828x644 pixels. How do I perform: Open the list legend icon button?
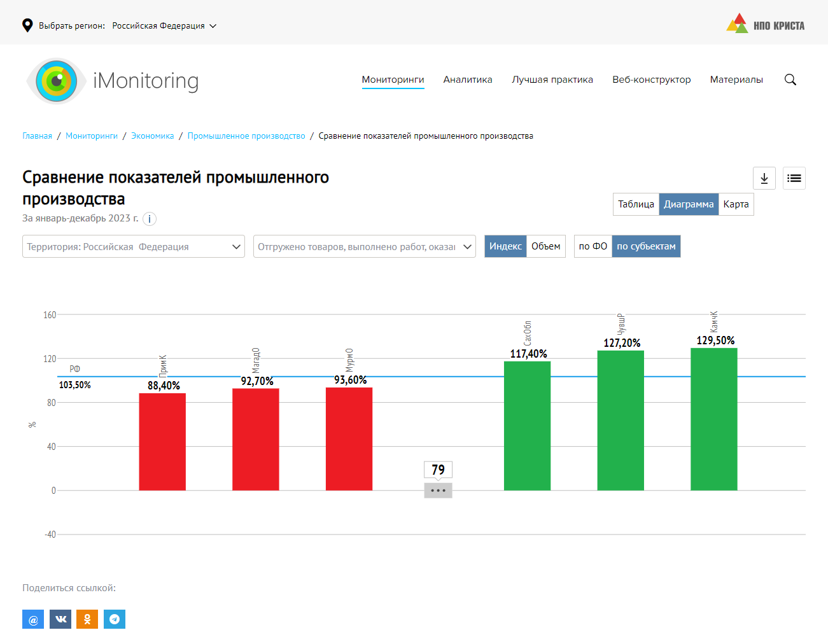[x=794, y=178]
